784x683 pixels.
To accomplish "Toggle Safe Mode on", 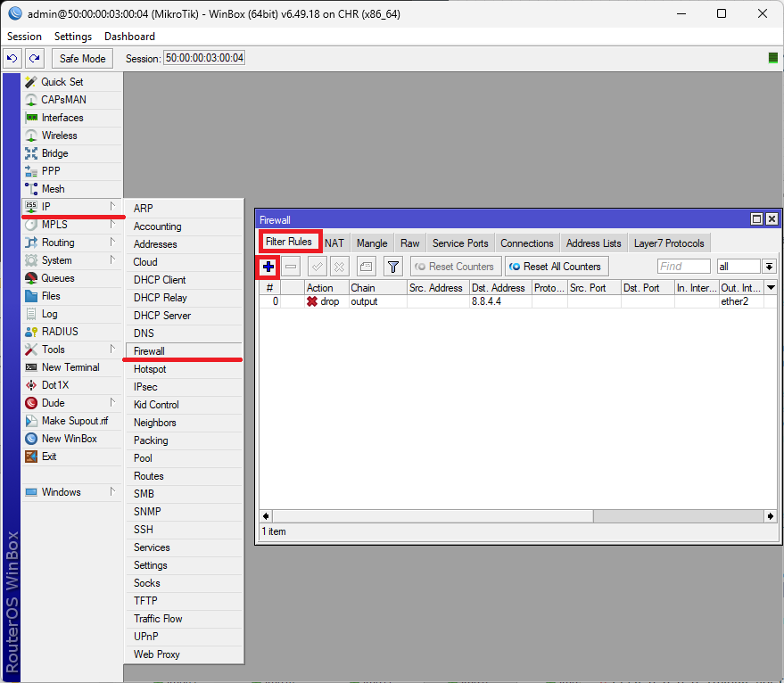I will click(x=82, y=59).
